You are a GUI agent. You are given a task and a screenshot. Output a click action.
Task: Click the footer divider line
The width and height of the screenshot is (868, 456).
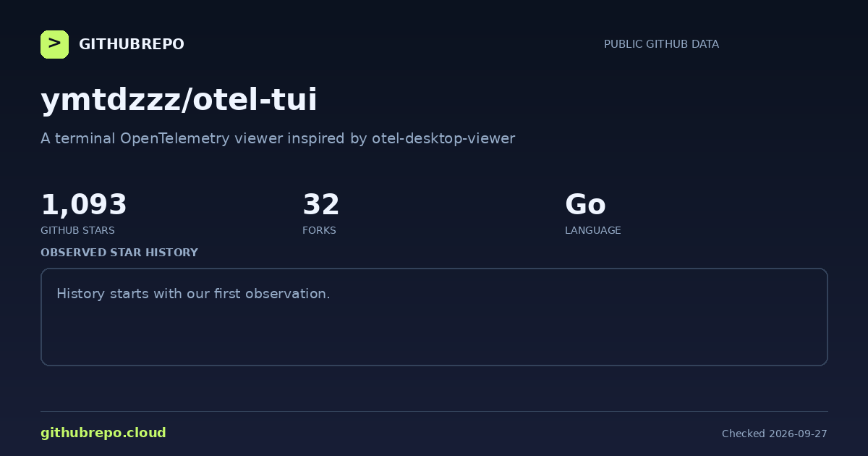[434, 411]
